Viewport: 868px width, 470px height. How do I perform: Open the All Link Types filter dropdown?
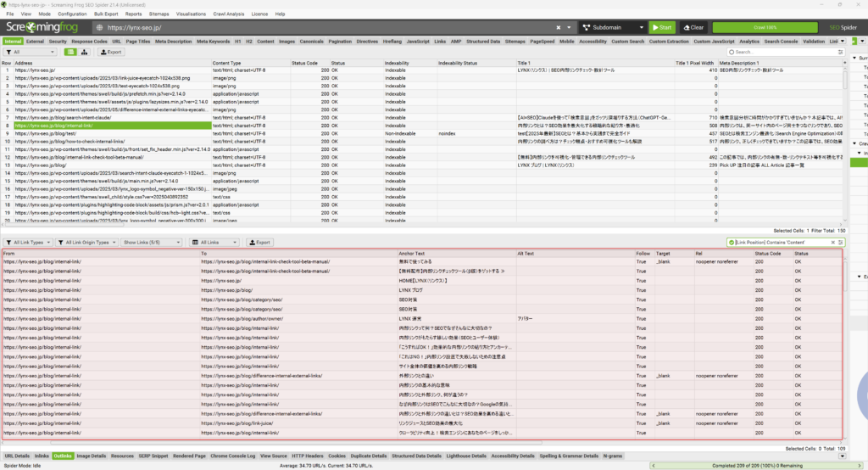pyautogui.click(x=29, y=242)
